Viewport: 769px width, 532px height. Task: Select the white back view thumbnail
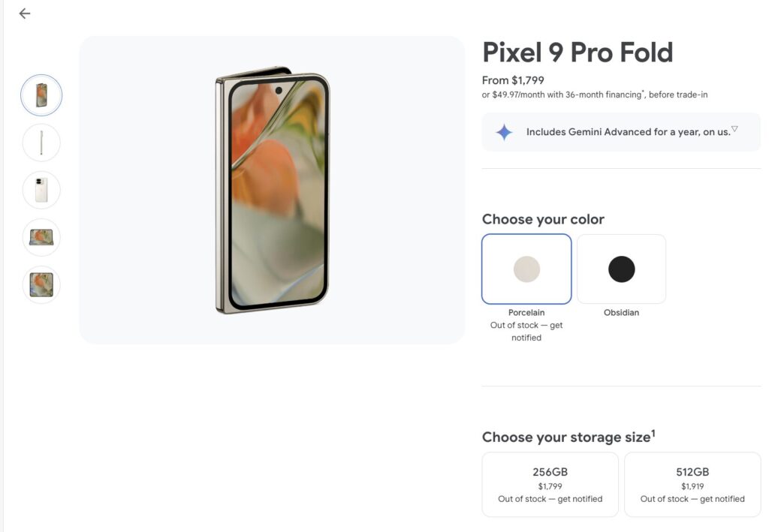tap(41, 190)
